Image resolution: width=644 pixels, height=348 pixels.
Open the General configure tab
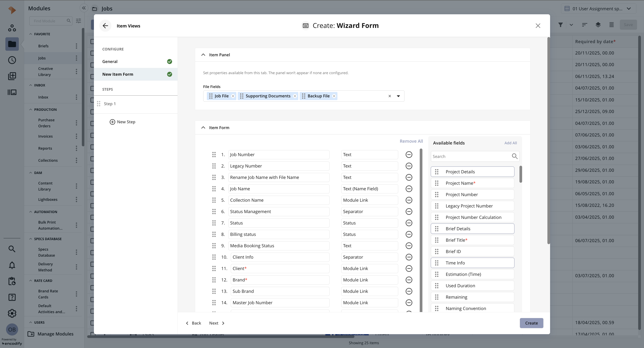(136, 62)
